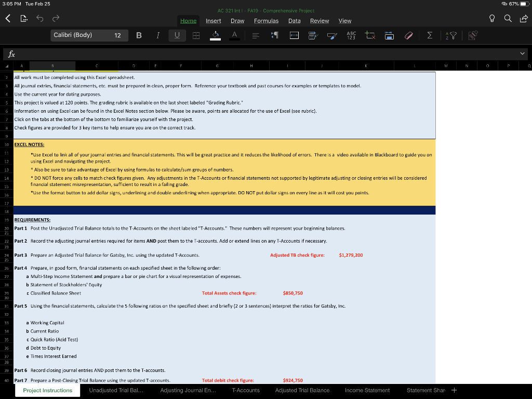This screenshot has width=532, height=399.
Task: Toggle Bold formatting
Action: (139, 36)
